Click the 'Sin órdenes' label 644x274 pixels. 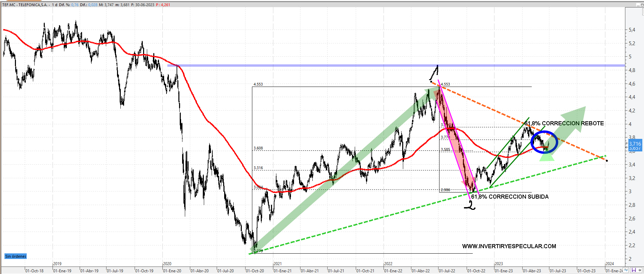[16, 256]
